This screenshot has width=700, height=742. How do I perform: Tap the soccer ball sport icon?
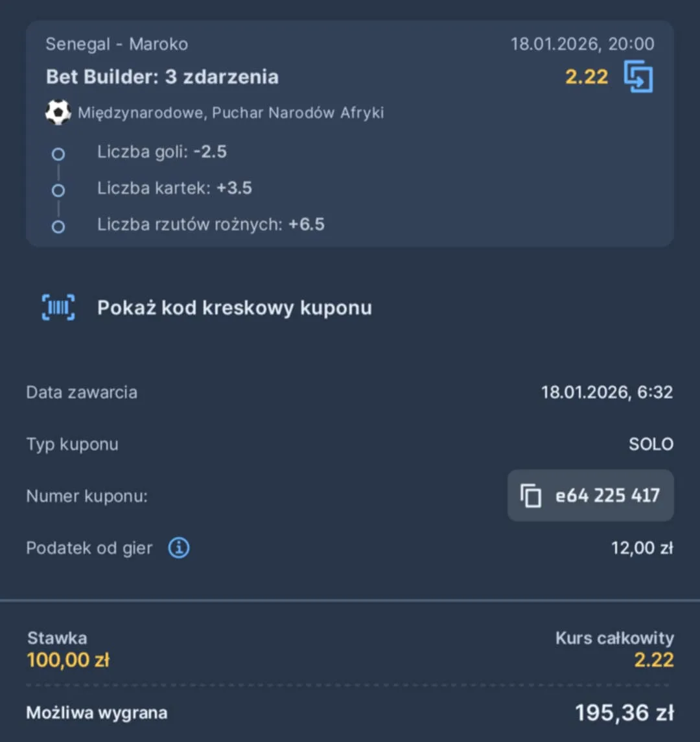[58, 113]
